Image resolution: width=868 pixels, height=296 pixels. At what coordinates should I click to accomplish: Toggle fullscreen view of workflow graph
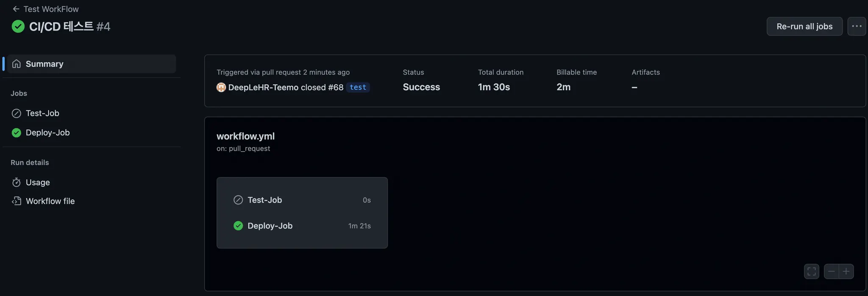pyautogui.click(x=811, y=271)
